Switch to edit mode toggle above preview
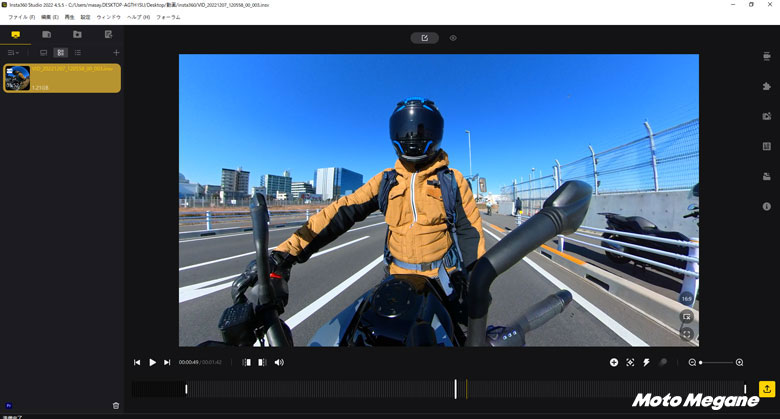The width and height of the screenshot is (780, 419). click(424, 38)
